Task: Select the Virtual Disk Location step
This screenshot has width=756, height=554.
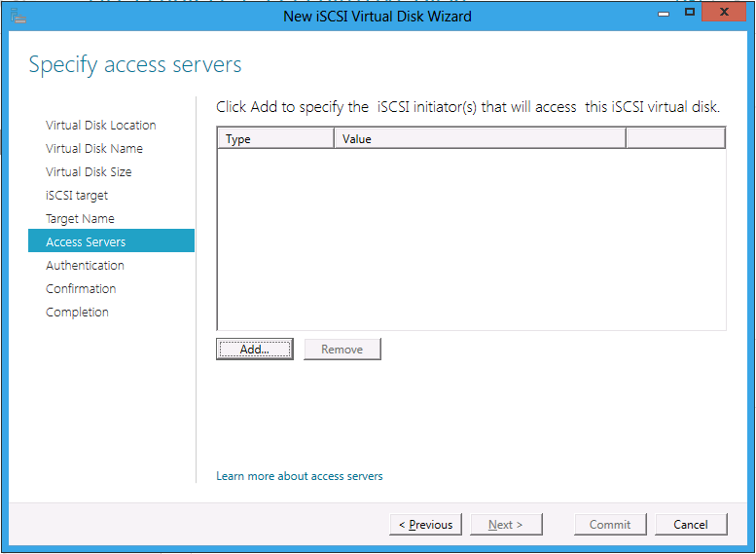Action: [x=101, y=126]
